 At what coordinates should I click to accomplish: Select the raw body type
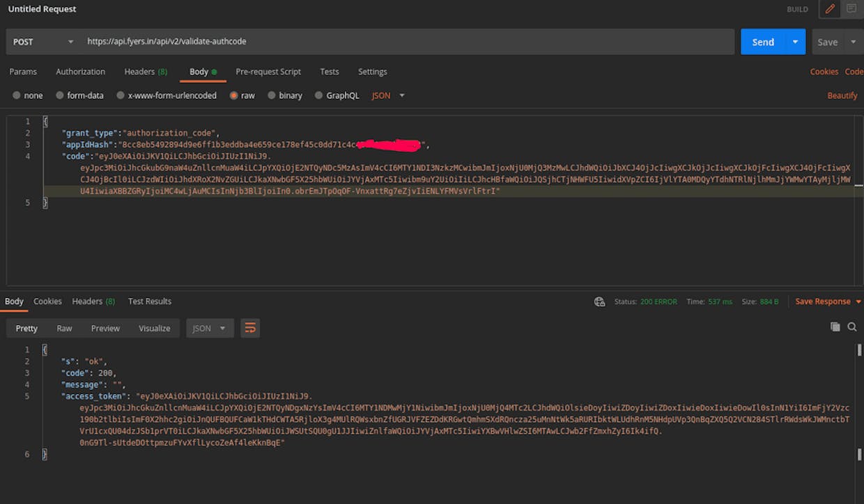(x=242, y=95)
